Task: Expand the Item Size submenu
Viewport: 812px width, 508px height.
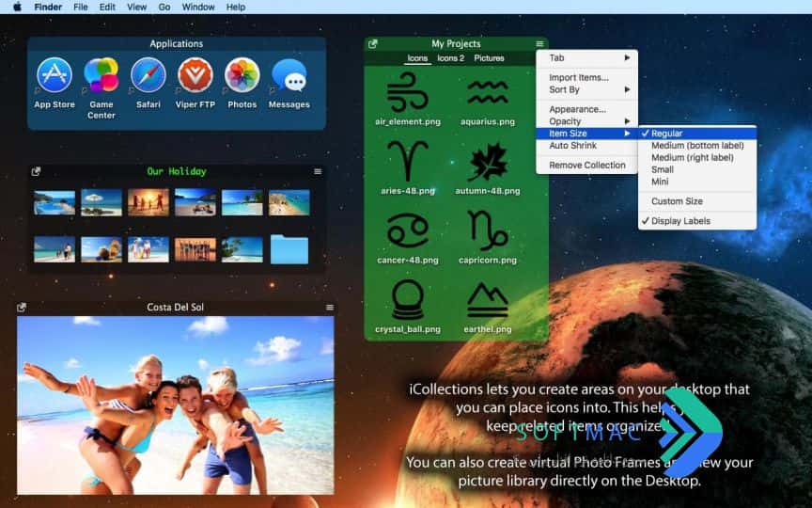Action: coord(586,134)
